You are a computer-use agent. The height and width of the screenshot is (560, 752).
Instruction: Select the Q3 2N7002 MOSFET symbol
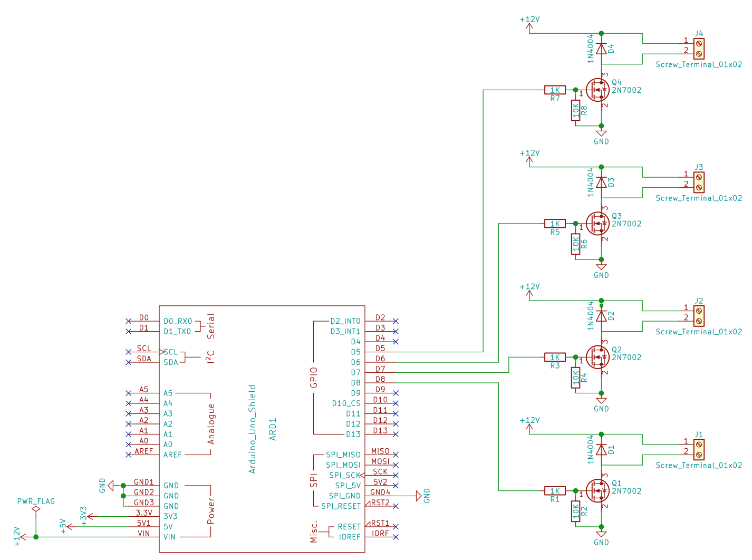coord(598,224)
